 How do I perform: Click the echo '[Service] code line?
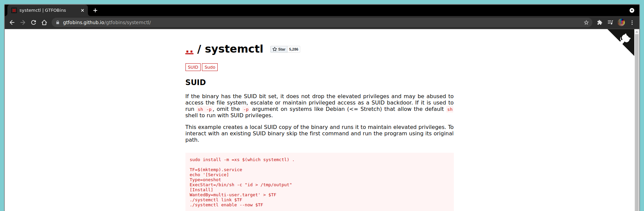coord(209,175)
